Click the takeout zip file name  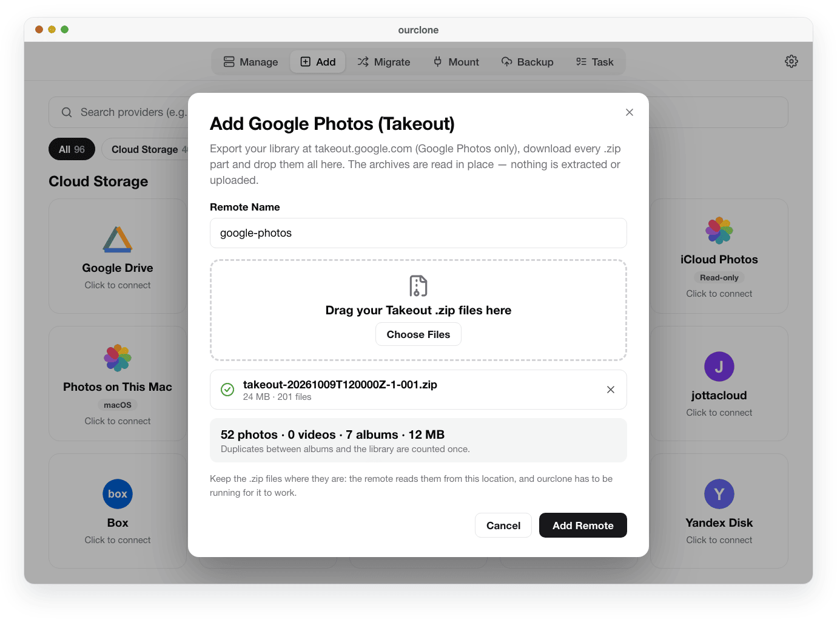click(340, 384)
